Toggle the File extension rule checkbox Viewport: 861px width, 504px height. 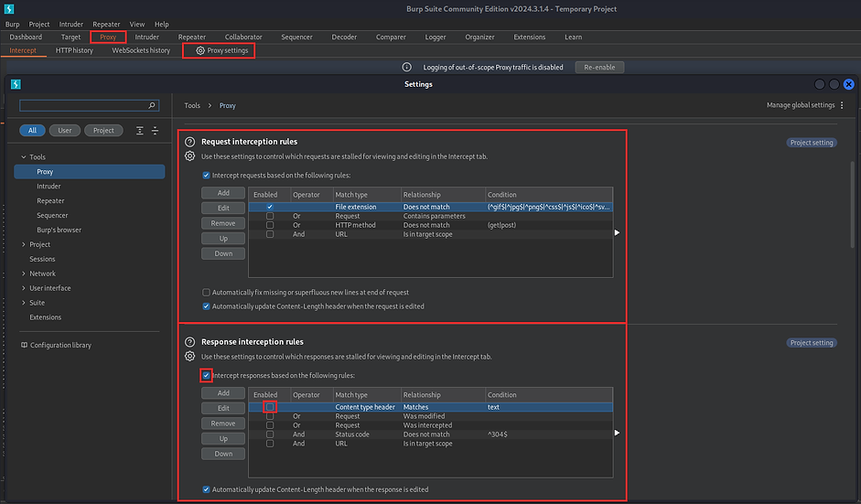pos(270,207)
